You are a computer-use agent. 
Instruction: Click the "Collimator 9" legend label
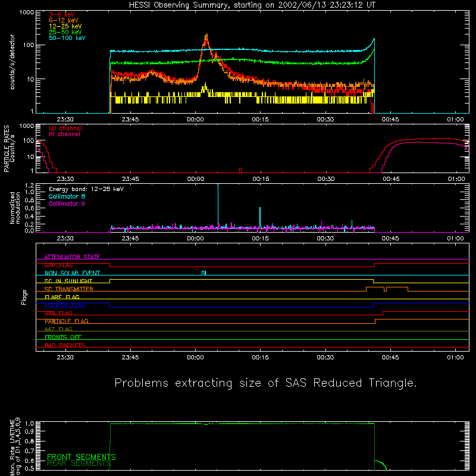(x=67, y=203)
